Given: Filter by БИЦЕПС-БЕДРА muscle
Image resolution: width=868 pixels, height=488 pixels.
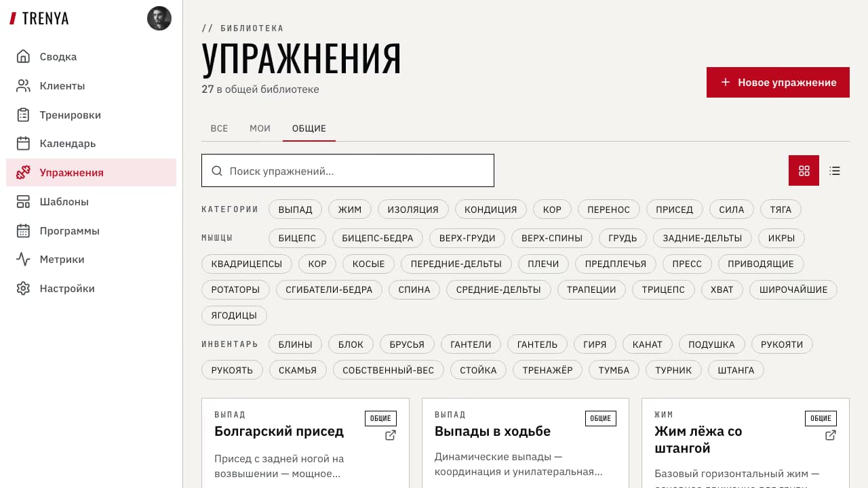Looking at the screenshot, I should 378,238.
